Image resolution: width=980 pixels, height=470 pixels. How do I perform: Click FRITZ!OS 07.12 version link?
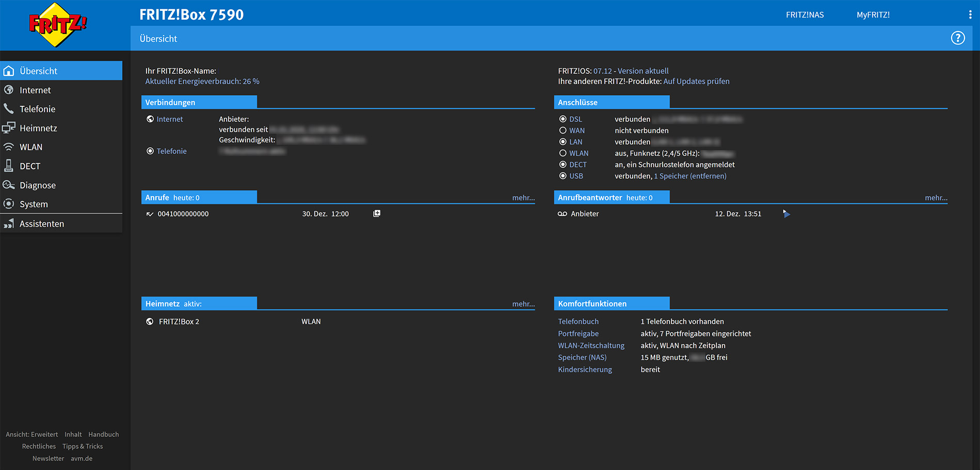(x=631, y=71)
